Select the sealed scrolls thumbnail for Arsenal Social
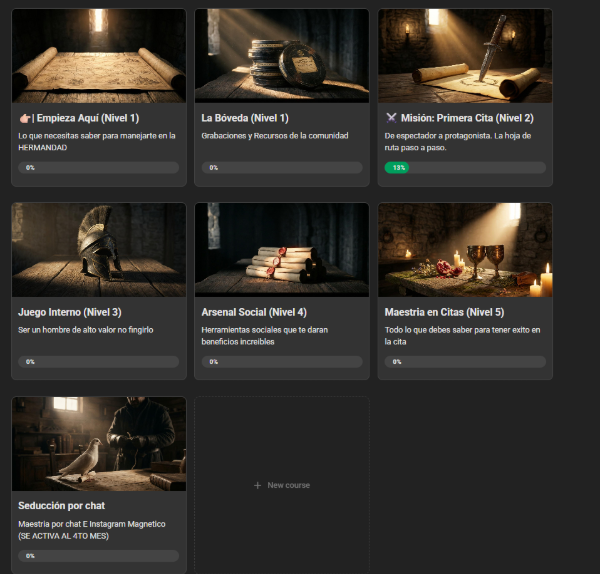Viewport: 600px width, 574px height. [282, 249]
